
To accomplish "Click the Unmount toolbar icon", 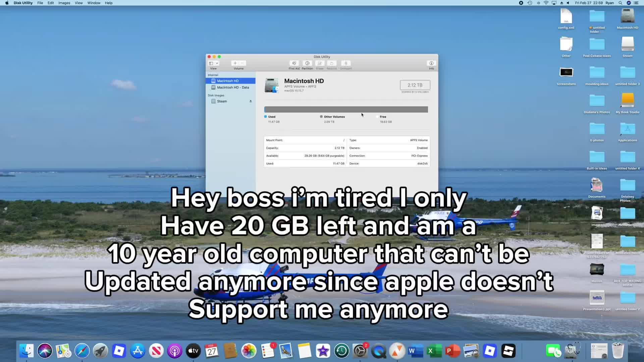I will click(346, 63).
